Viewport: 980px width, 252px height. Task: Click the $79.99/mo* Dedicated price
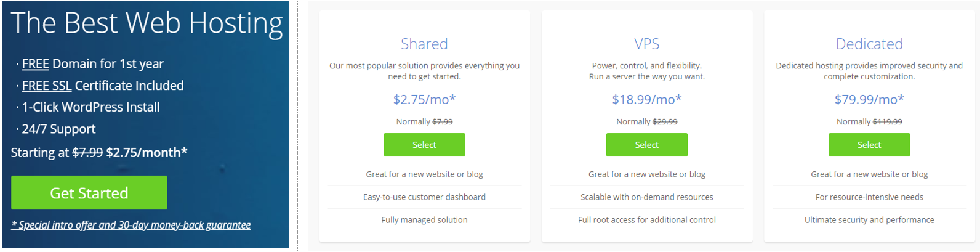[869, 99]
